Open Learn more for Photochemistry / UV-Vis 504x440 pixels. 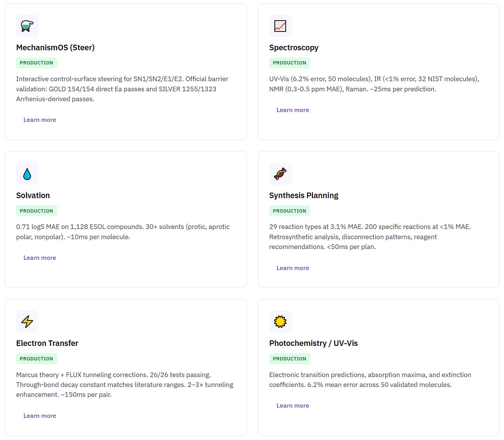point(292,405)
